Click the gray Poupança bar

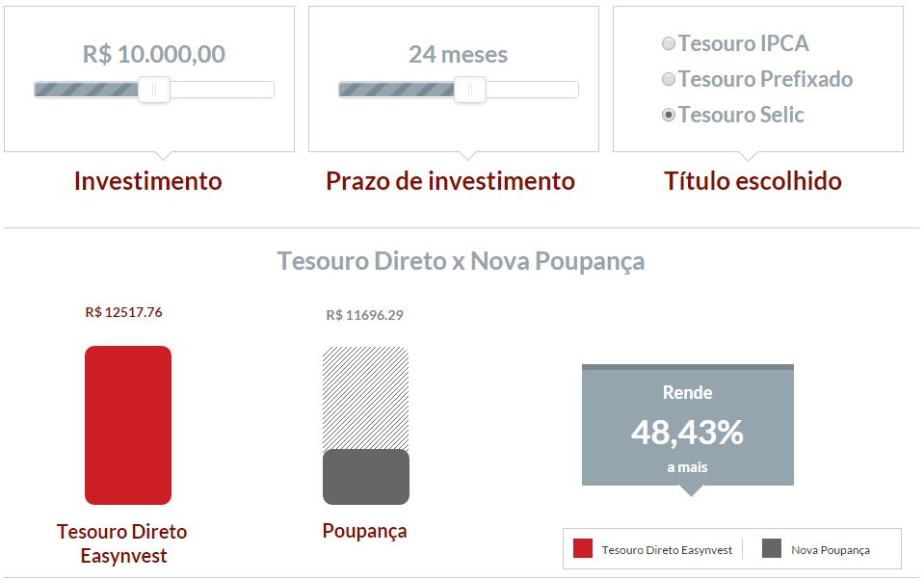pos(366,477)
